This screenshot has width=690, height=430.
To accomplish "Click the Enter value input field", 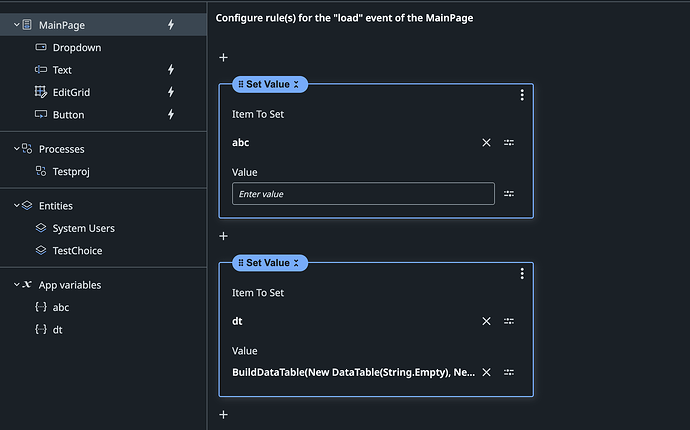I will tap(362, 194).
